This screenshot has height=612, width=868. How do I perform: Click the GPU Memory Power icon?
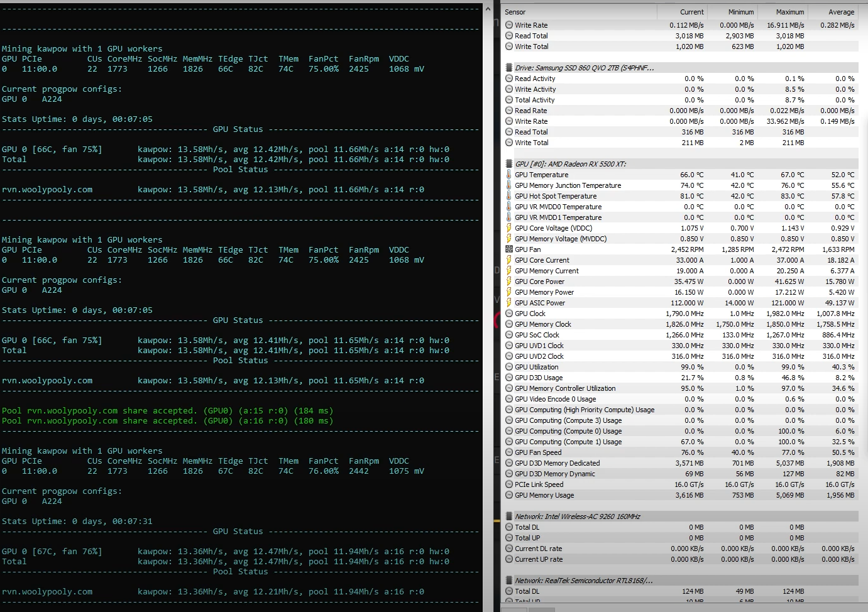[x=509, y=292]
